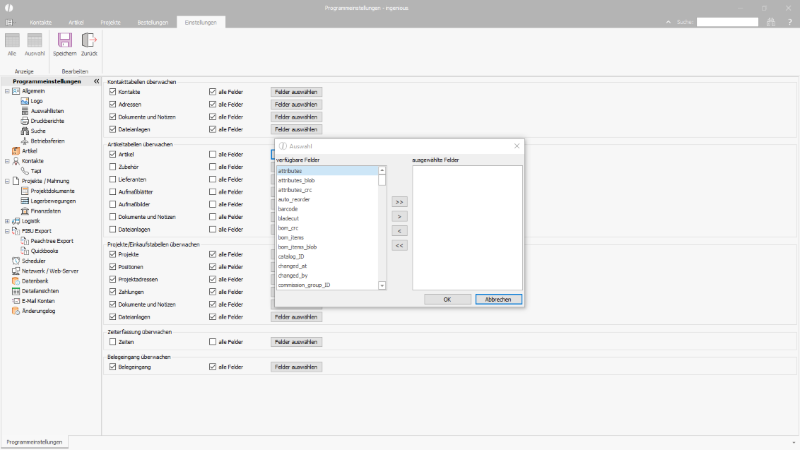
Task: Click the Zurück exit icon
Action: tap(89, 40)
